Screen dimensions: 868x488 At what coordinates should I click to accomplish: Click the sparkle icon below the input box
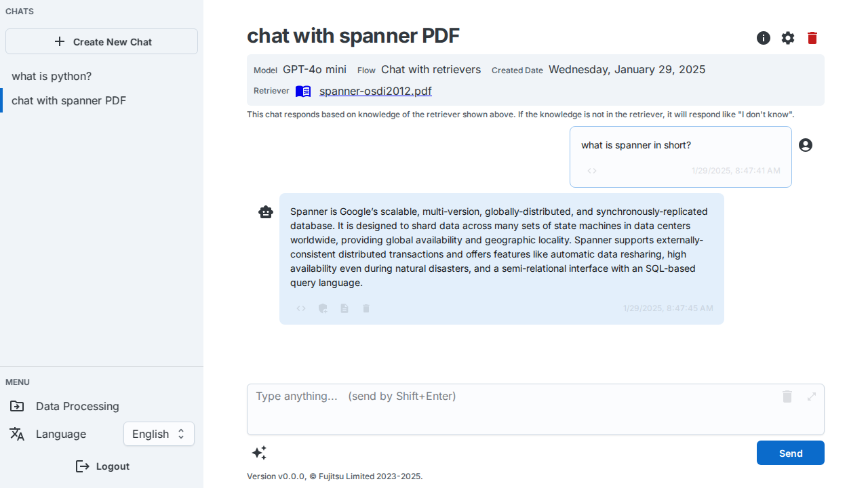pyautogui.click(x=260, y=453)
